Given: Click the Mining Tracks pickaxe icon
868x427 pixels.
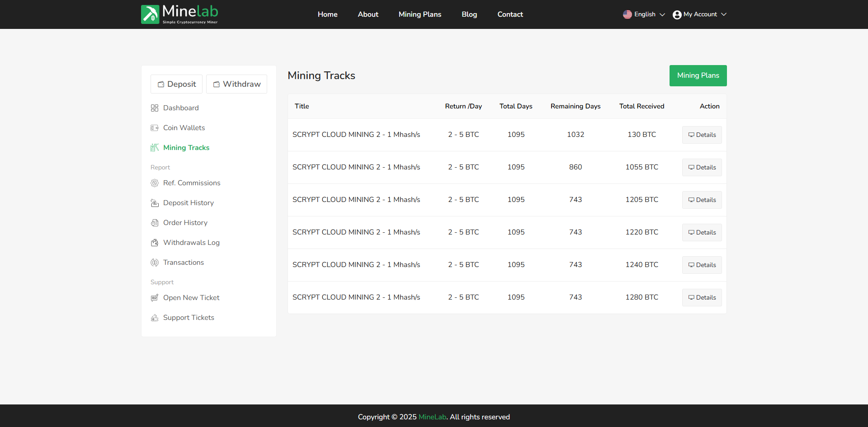Looking at the screenshot, I should (x=155, y=148).
